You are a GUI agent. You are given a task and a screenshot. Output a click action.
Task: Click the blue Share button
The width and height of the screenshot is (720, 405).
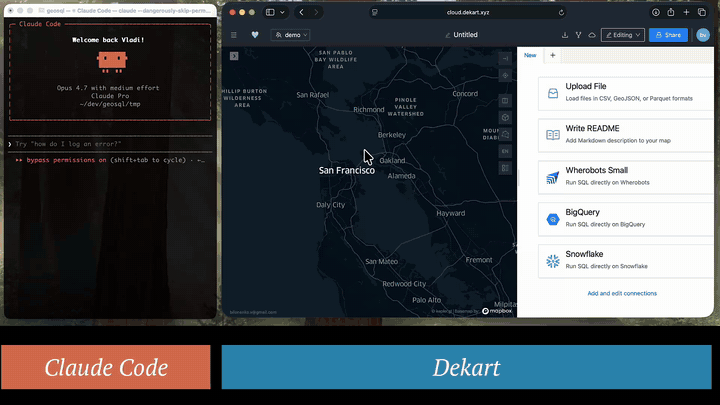(668, 35)
